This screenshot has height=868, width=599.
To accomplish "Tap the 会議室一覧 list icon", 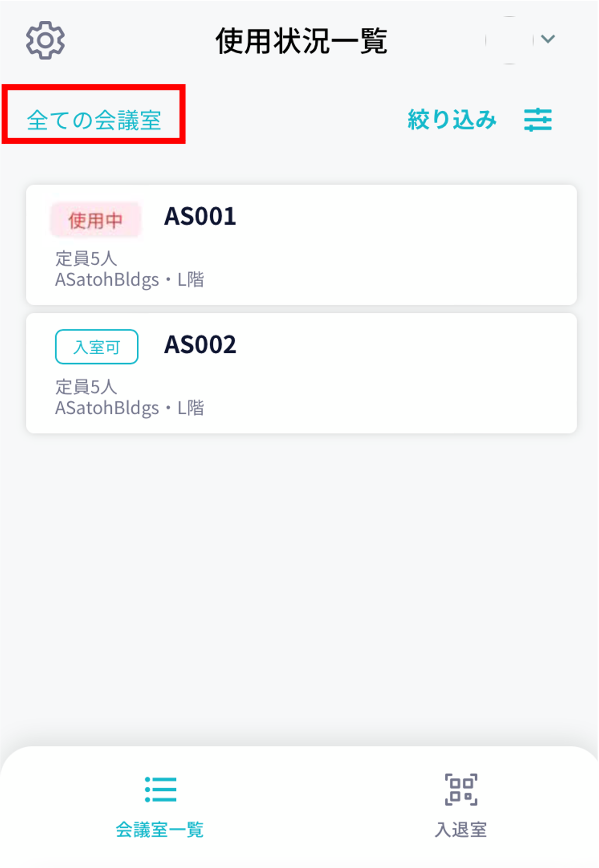I will tap(161, 789).
